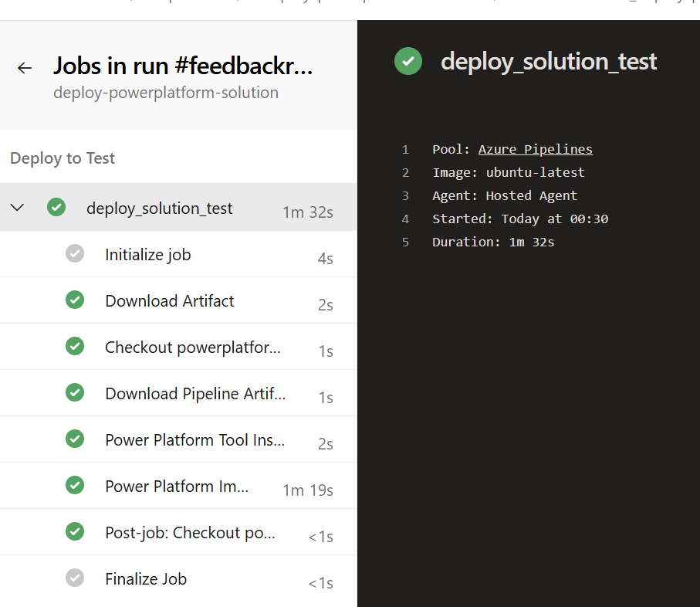Click grey status icon for Finalize Job

click(75, 578)
